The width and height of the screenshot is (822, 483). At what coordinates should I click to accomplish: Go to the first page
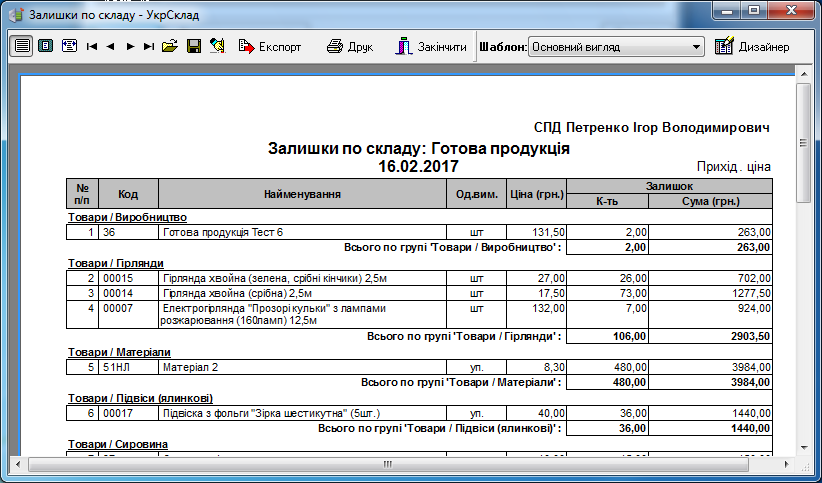click(92, 46)
